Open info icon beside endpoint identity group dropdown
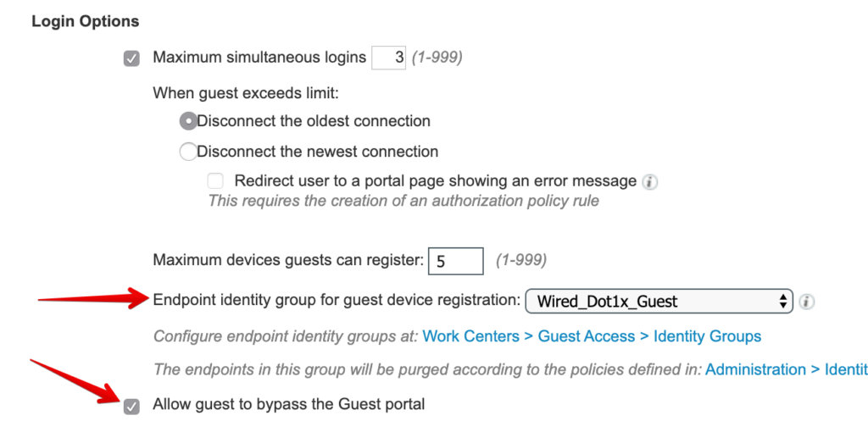This screenshot has width=868, height=432. [x=807, y=302]
